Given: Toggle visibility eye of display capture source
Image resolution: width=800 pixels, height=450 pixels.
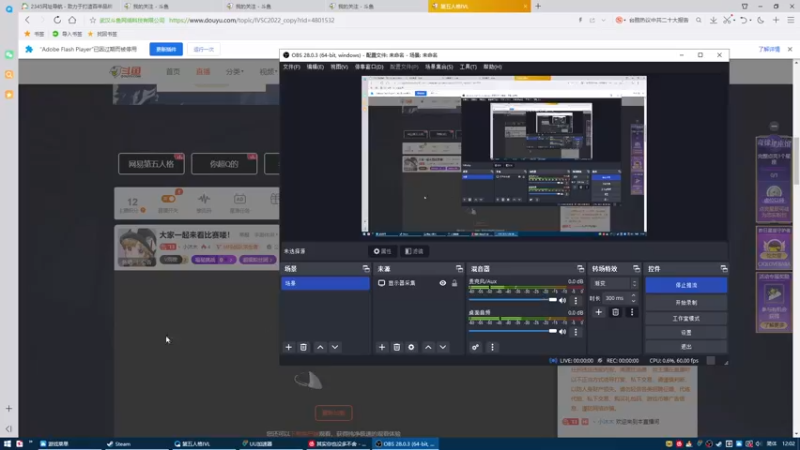Looking at the screenshot, I should pos(442,283).
